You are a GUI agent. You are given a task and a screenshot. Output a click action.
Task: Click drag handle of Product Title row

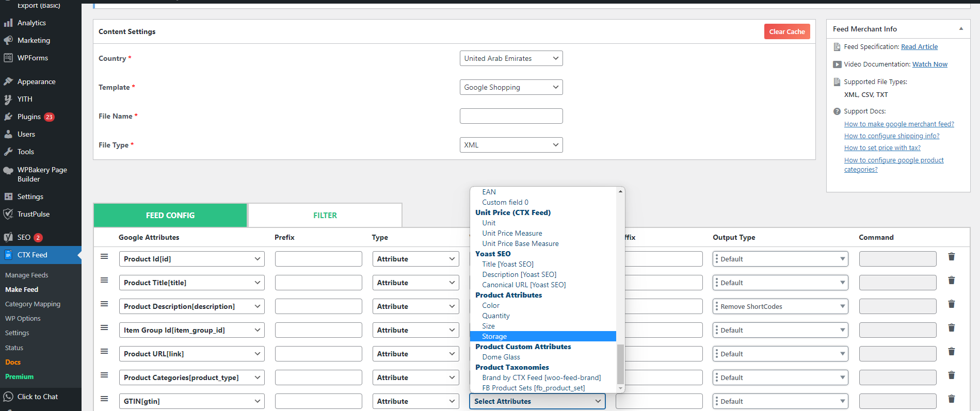pyautogui.click(x=104, y=280)
